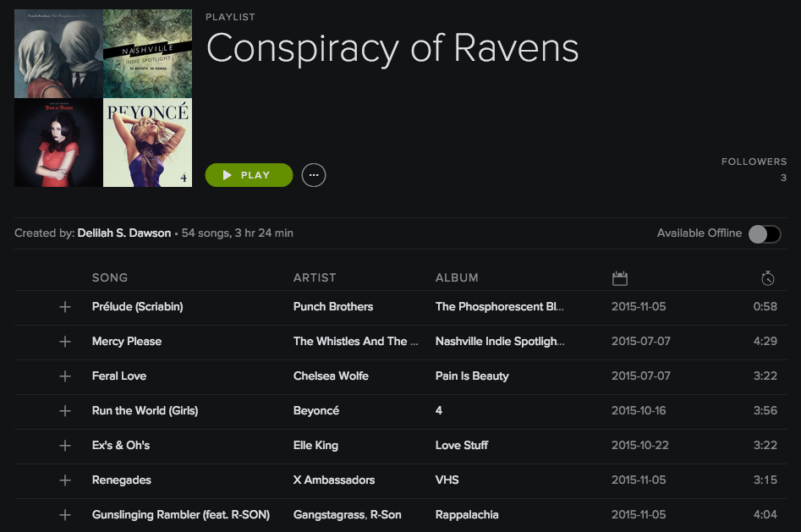
Task: Open the Beyoncé artist link
Action: point(316,411)
